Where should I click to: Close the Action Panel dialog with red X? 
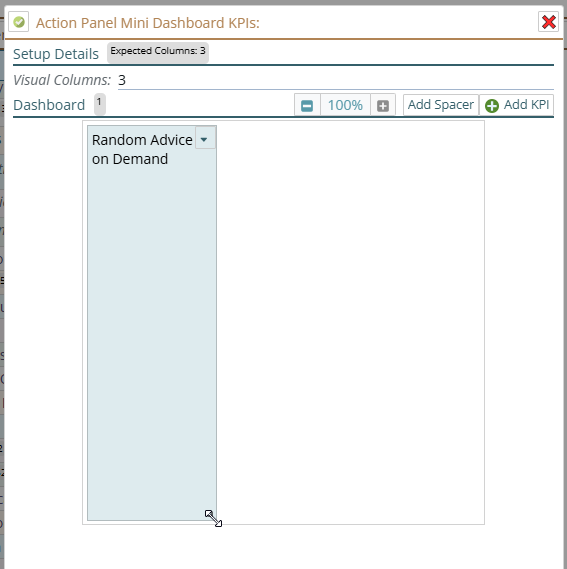click(548, 22)
